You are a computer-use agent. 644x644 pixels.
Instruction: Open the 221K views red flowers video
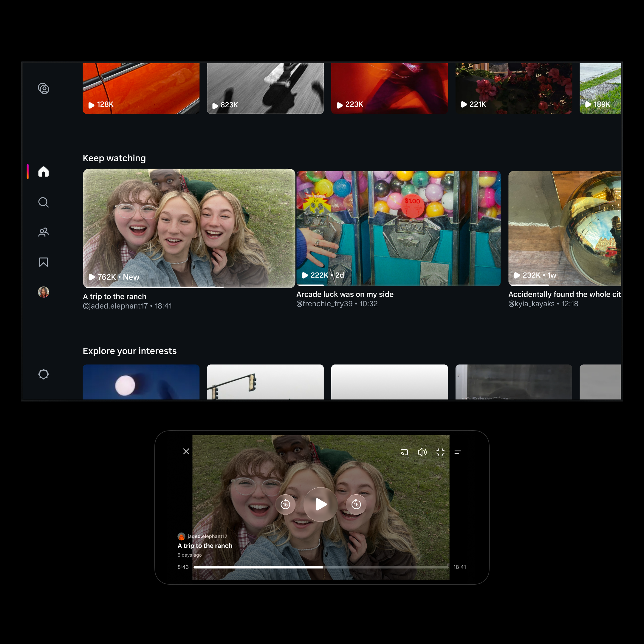(514, 88)
